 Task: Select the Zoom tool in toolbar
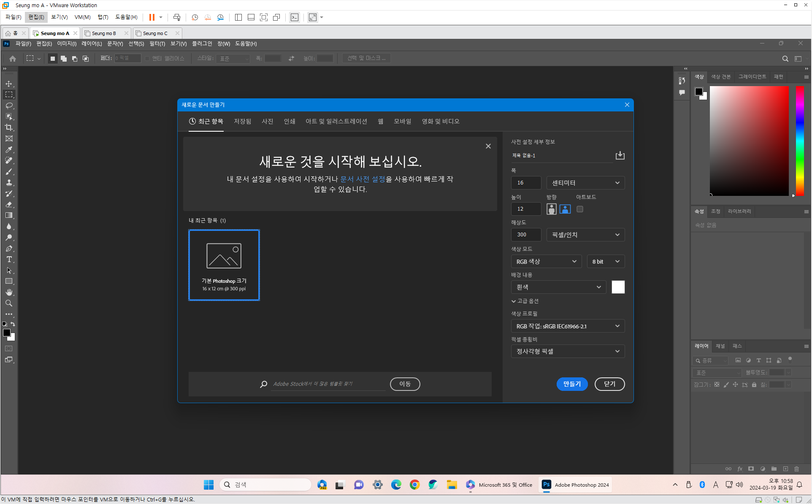9,303
